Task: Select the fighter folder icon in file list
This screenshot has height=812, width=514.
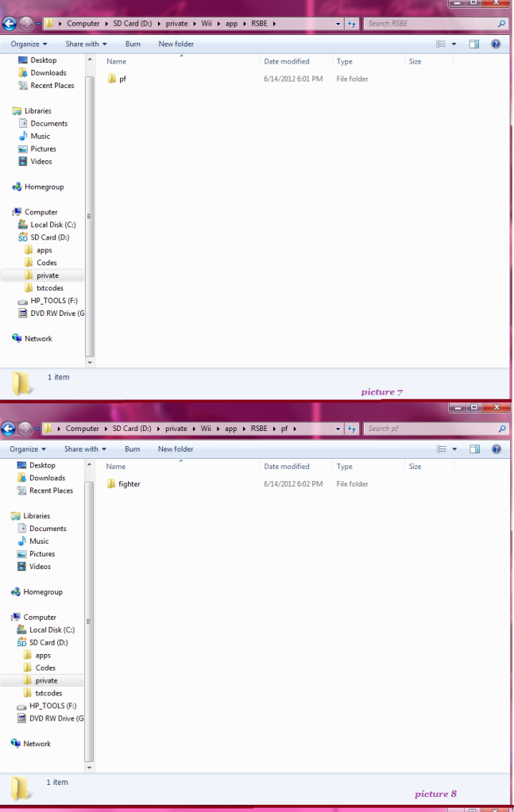Action: (111, 483)
